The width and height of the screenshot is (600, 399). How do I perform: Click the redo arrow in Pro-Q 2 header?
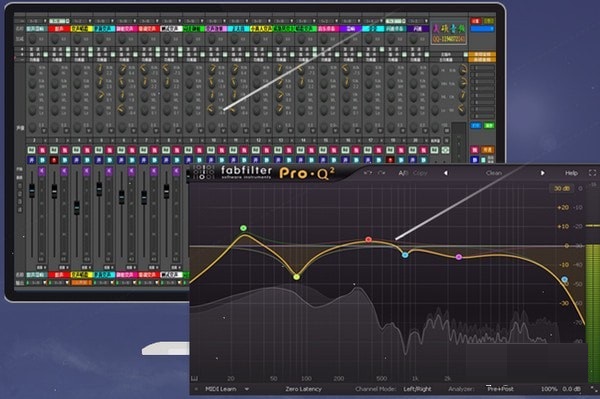[x=381, y=173]
